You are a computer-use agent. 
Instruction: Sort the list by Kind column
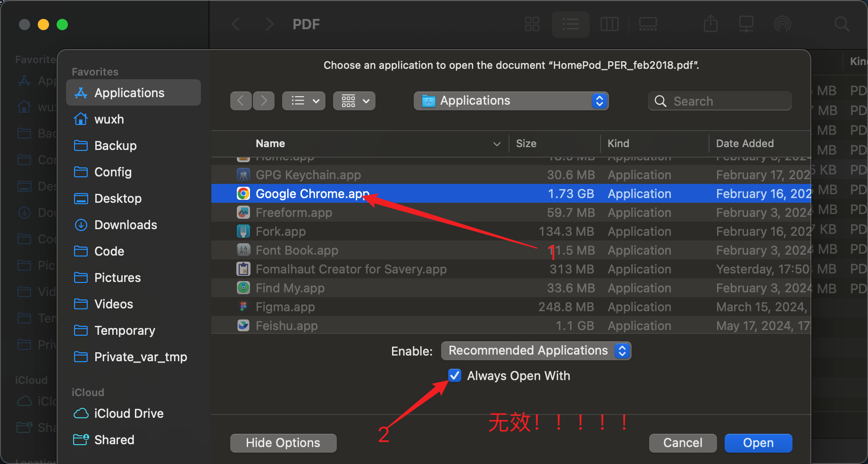618,143
